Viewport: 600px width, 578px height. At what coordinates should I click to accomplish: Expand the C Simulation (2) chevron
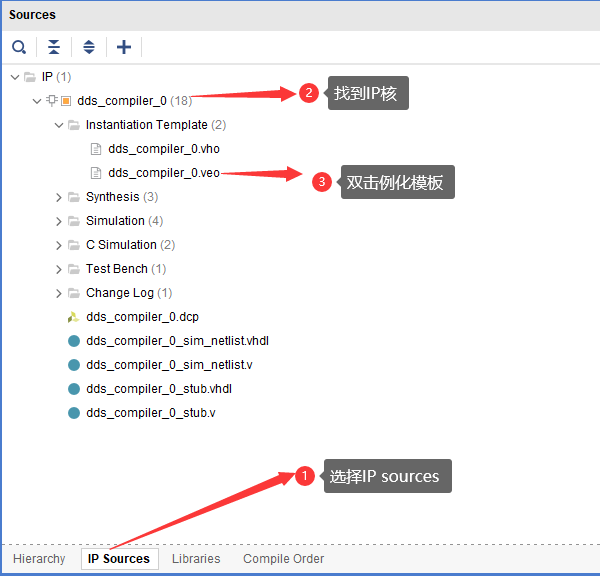[x=59, y=246]
